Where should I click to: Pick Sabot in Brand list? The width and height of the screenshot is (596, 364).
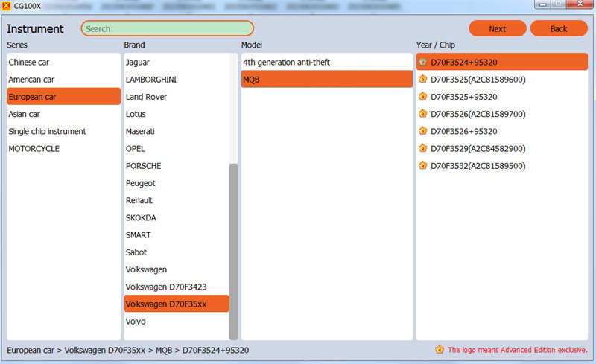point(177,252)
